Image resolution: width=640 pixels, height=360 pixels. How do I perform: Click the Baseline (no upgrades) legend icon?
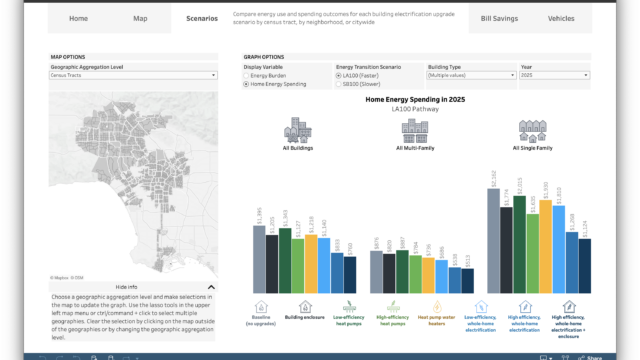[261, 307]
